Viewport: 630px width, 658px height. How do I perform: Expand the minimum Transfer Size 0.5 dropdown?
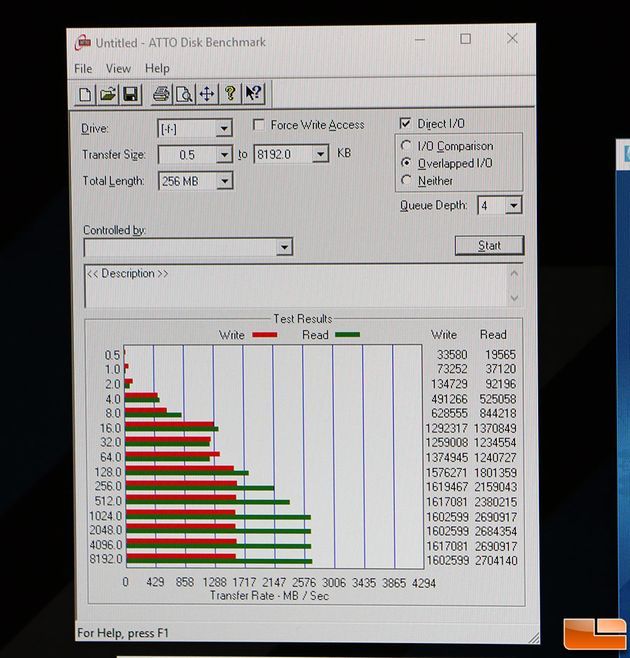225,155
